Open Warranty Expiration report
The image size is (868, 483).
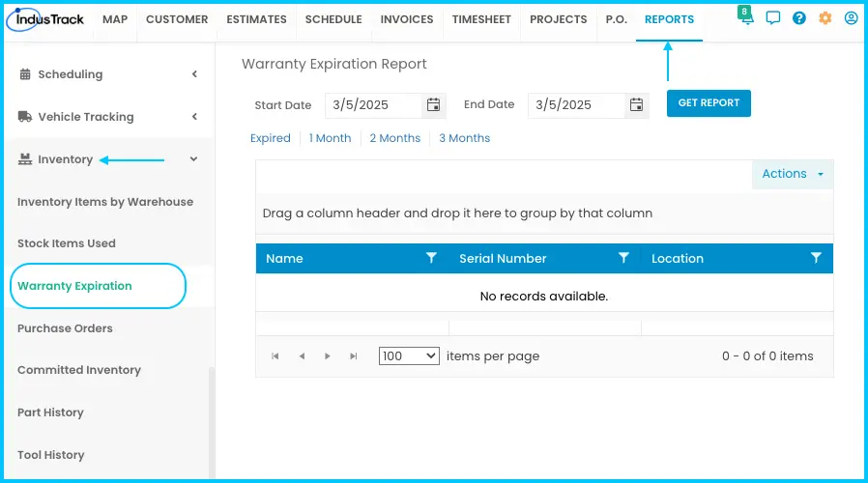[x=74, y=286]
